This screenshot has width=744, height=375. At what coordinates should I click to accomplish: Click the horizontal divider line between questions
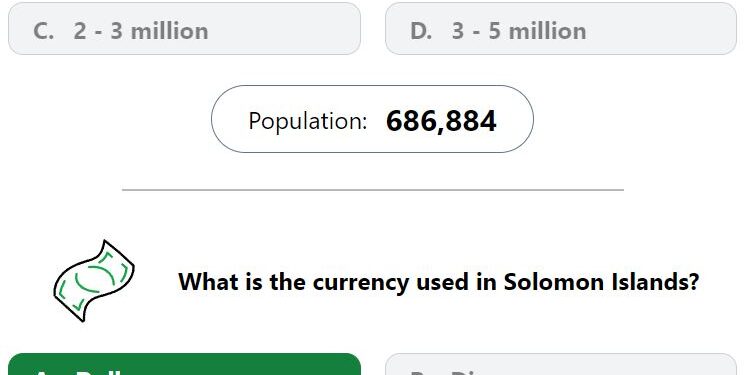(373, 190)
